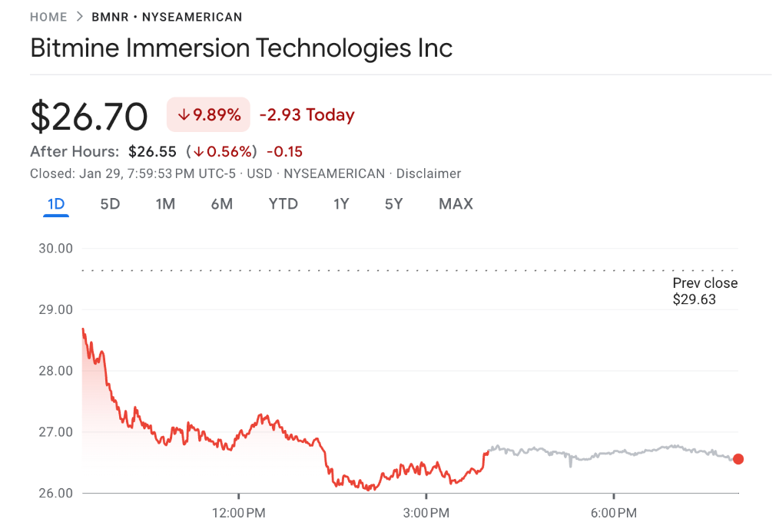Select the YTD range tab
The width and height of the screenshot is (779, 532).
coord(283,204)
